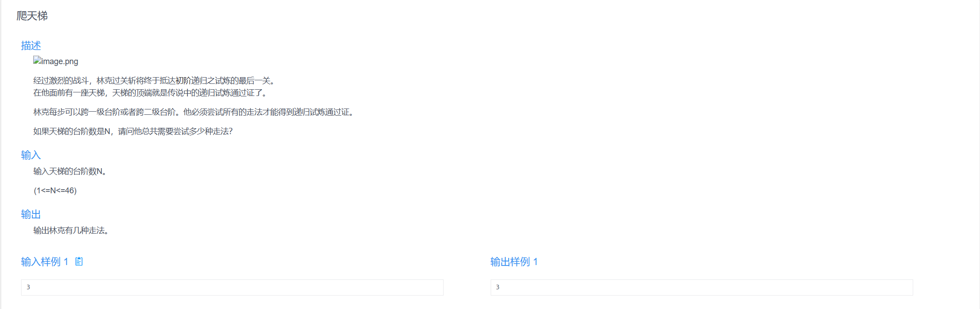Click inside the sample input box containing 3
Viewport: 980px width, 309px height.
point(232,287)
